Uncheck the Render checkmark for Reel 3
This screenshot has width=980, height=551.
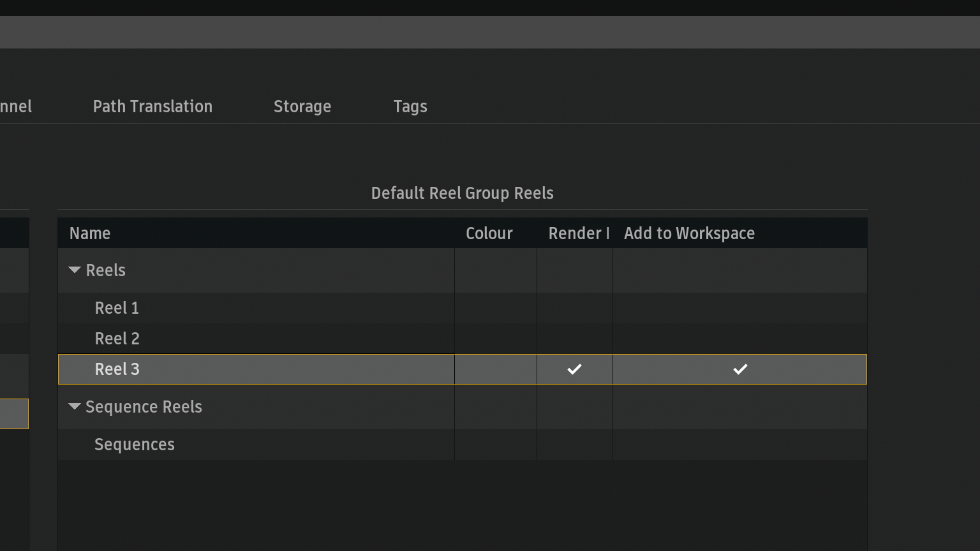pos(574,369)
